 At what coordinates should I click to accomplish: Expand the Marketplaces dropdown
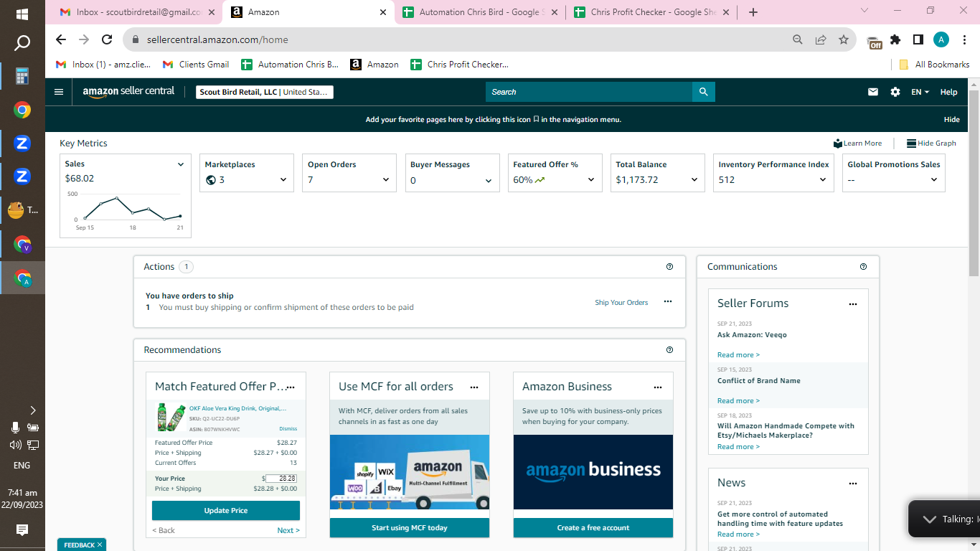coord(283,180)
